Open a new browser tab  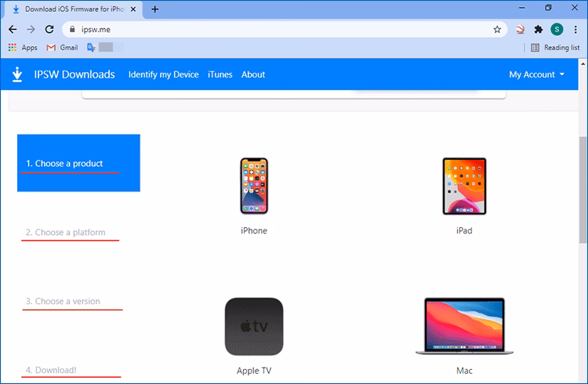155,9
